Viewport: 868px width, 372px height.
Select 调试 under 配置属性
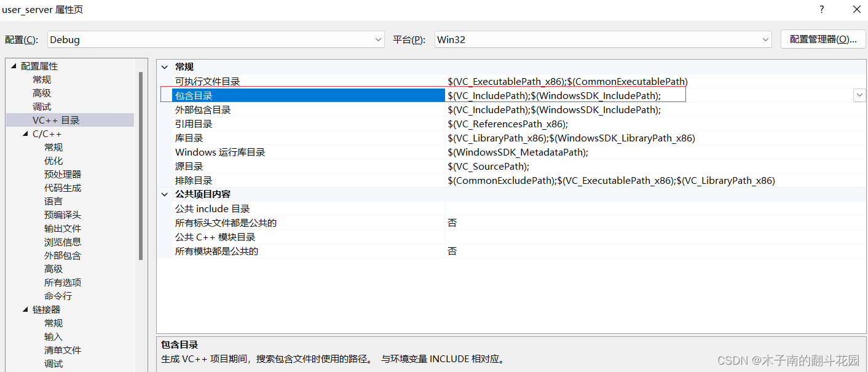pyautogui.click(x=42, y=106)
